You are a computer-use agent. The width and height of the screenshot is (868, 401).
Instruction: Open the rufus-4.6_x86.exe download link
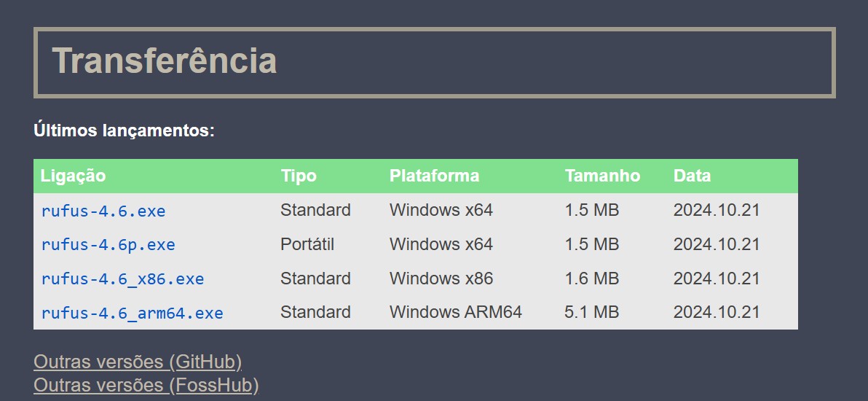point(122,279)
